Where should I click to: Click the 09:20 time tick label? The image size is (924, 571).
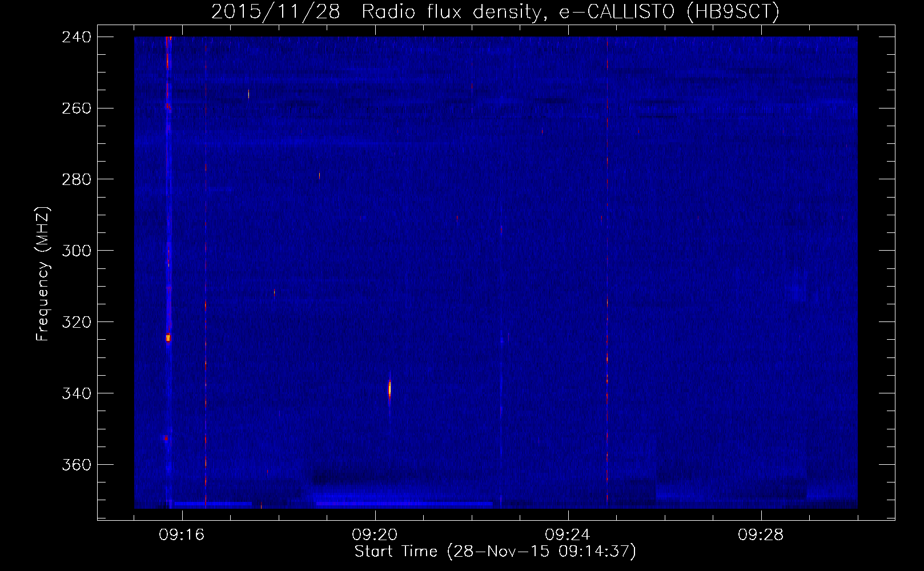click(x=375, y=535)
